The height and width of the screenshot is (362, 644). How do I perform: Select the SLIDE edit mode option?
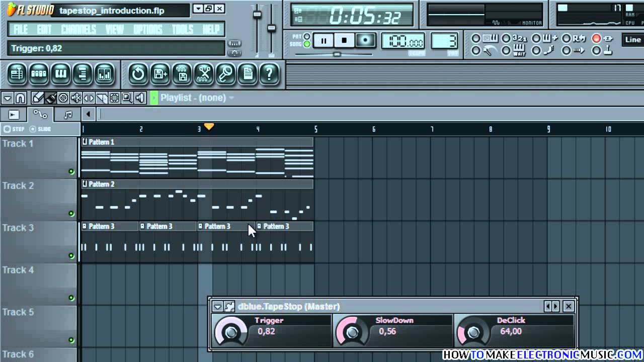tap(40, 129)
